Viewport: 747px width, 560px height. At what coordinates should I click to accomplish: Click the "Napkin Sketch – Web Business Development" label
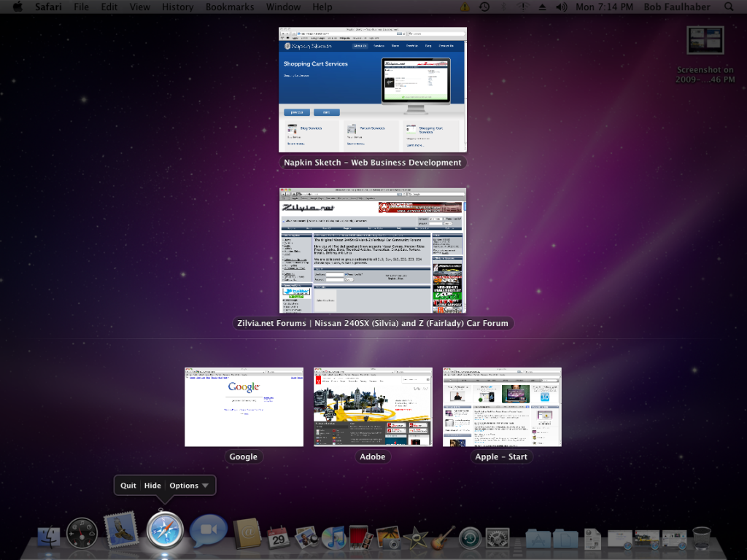(x=373, y=163)
